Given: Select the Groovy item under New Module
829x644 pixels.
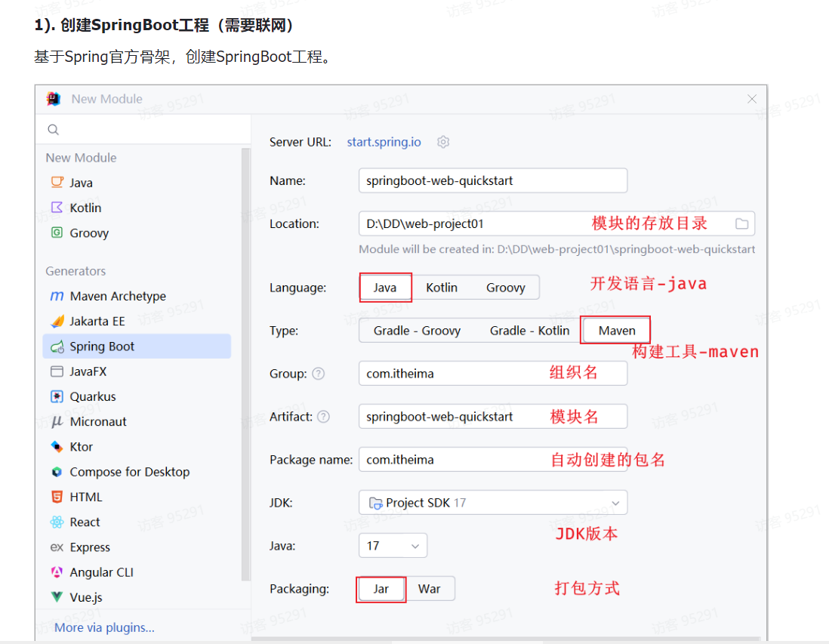Looking at the screenshot, I should pos(88,233).
